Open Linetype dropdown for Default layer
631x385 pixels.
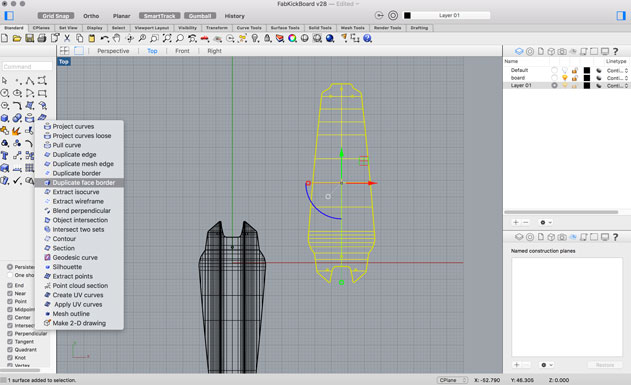617,70
